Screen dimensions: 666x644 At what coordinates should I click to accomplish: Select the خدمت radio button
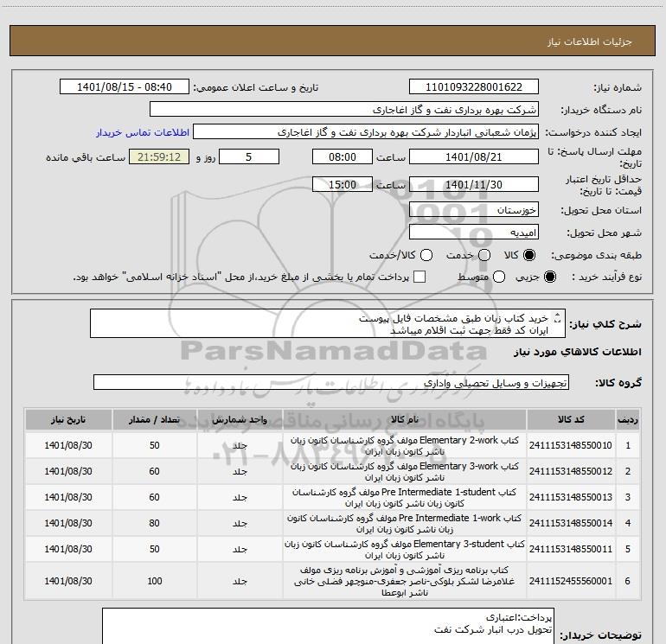point(484,255)
